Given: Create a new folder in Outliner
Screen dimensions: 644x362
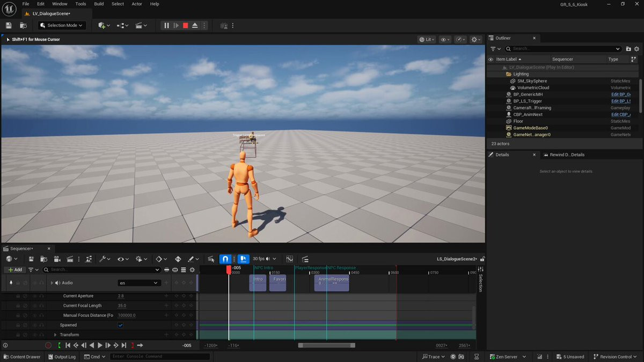Looking at the screenshot, I should [628, 49].
